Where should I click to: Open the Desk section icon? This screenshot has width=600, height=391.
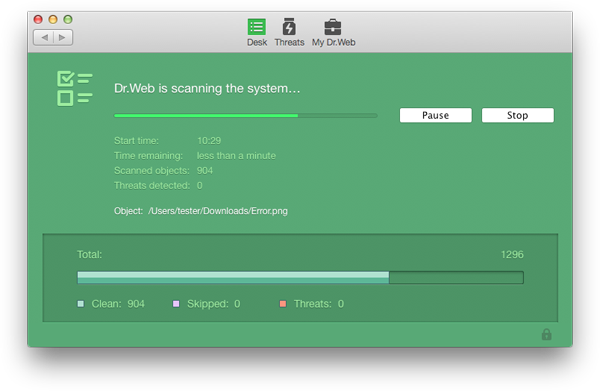[x=256, y=27]
